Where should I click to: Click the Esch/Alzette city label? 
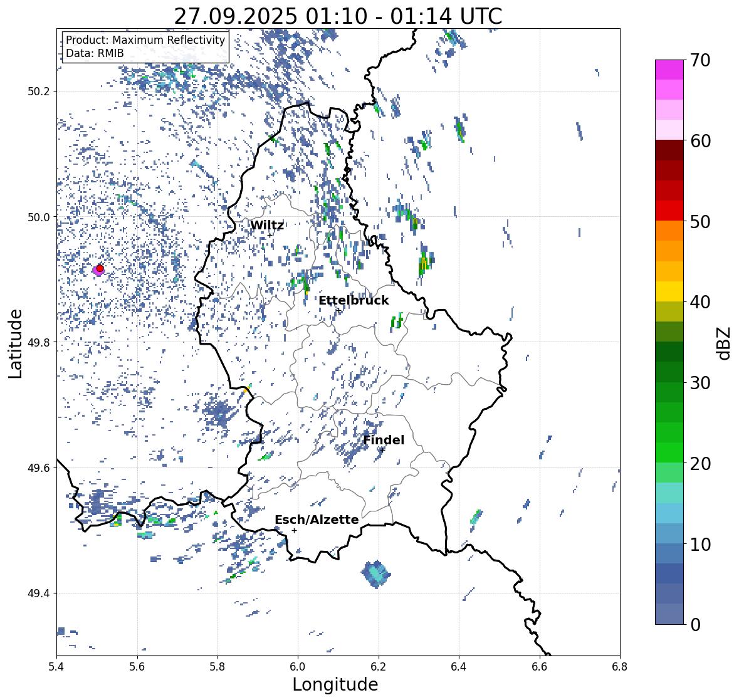click(317, 520)
